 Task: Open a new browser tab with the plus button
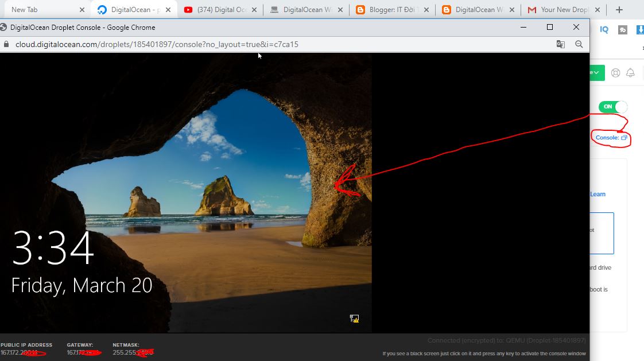(619, 9)
